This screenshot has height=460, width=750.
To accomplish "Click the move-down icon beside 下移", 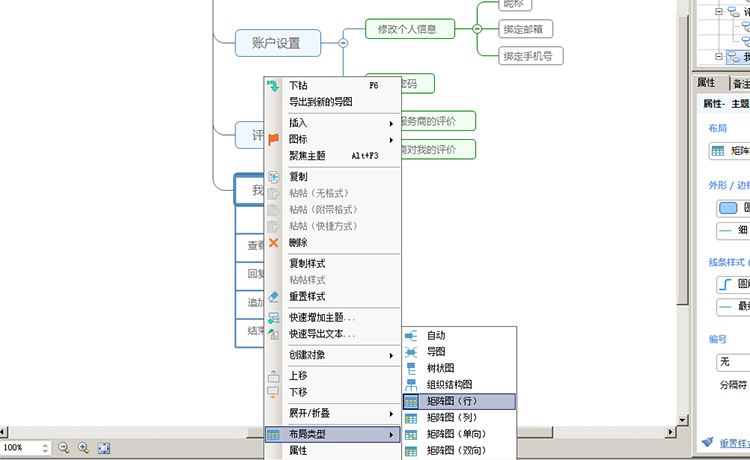I will click(273, 392).
